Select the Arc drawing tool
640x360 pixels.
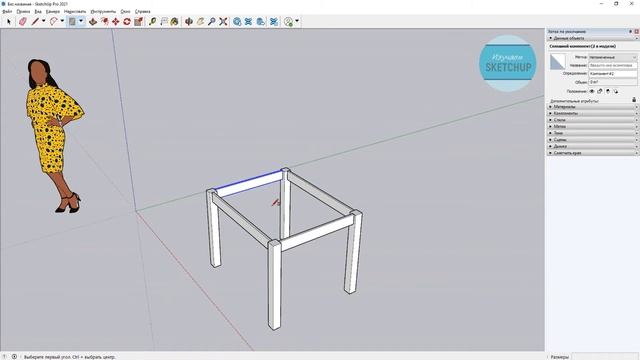pyautogui.click(x=53, y=22)
